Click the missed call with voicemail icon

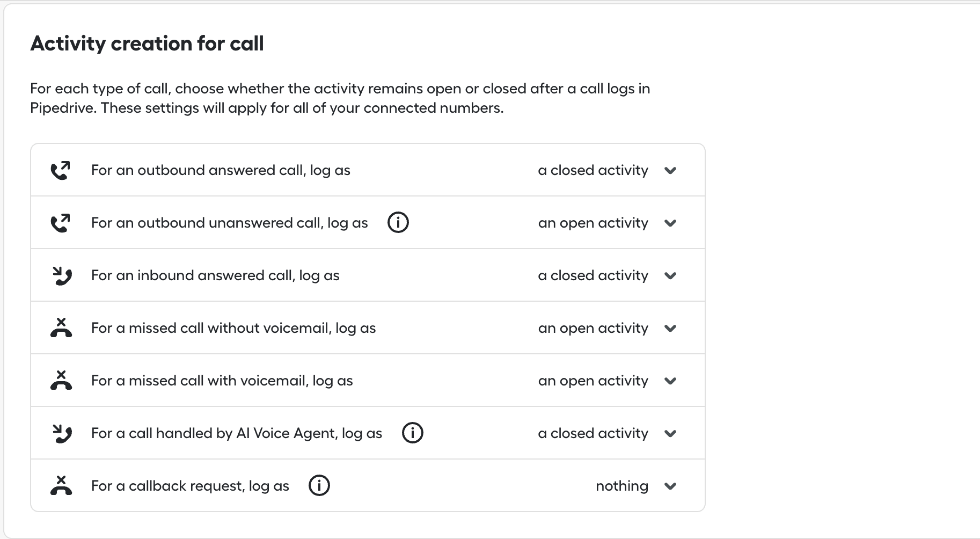click(61, 380)
